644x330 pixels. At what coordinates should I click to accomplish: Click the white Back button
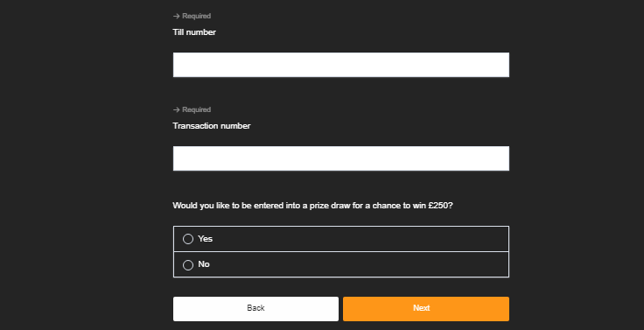[x=255, y=309]
